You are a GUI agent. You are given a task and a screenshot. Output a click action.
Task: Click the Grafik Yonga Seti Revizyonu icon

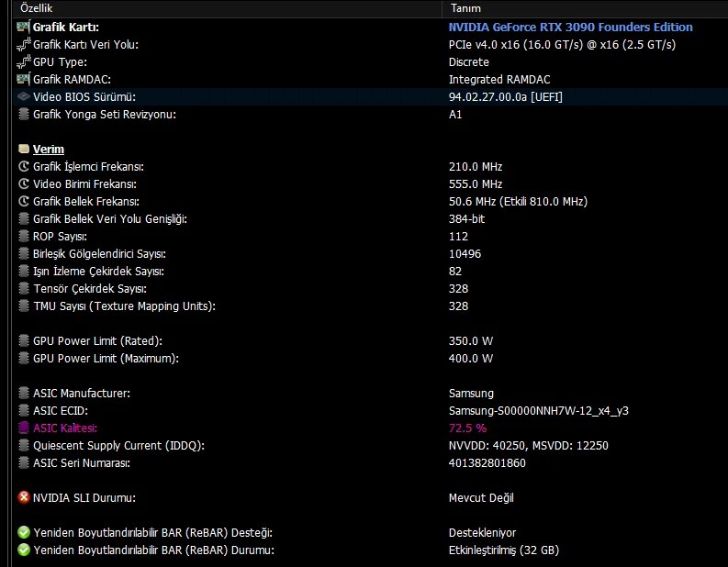click(23, 114)
